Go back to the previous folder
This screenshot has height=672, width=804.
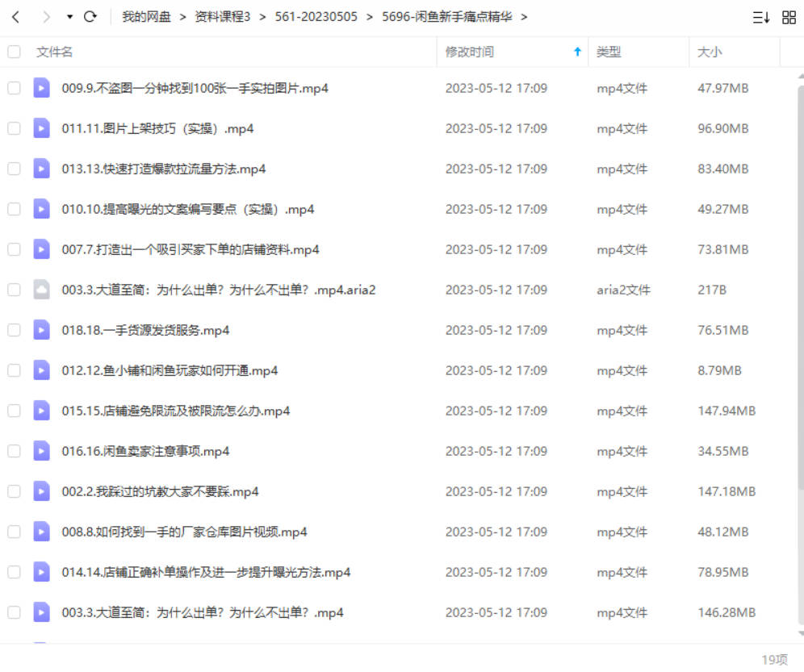tap(15, 17)
